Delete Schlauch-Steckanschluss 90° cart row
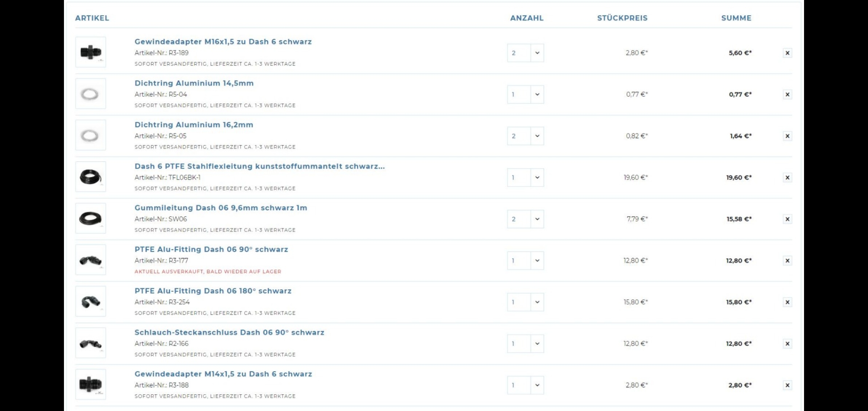The width and height of the screenshot is (868, 411). click(787, 344)
